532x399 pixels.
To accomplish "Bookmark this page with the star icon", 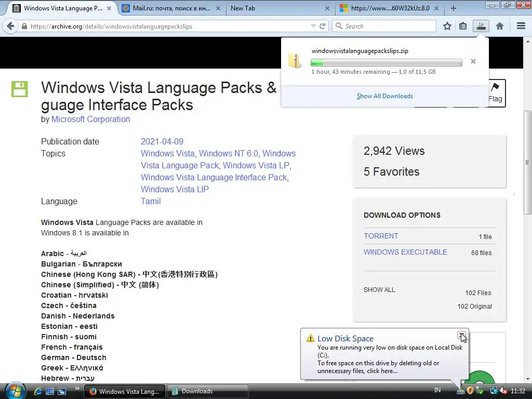I will [x=447, y=26].
